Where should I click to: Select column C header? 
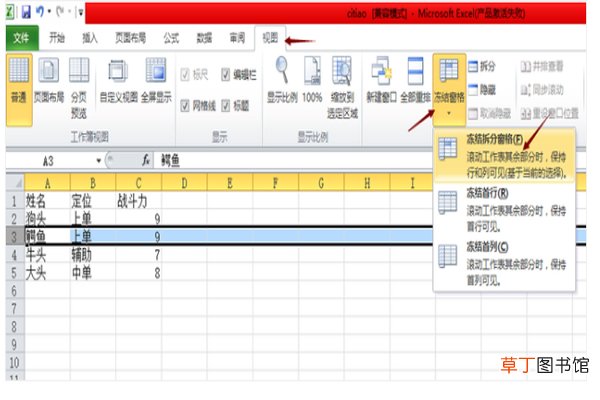(139, 183)
